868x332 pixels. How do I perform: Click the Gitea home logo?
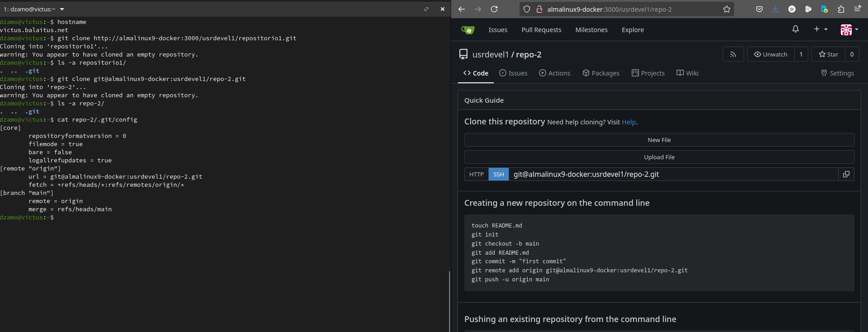(468, 30)
